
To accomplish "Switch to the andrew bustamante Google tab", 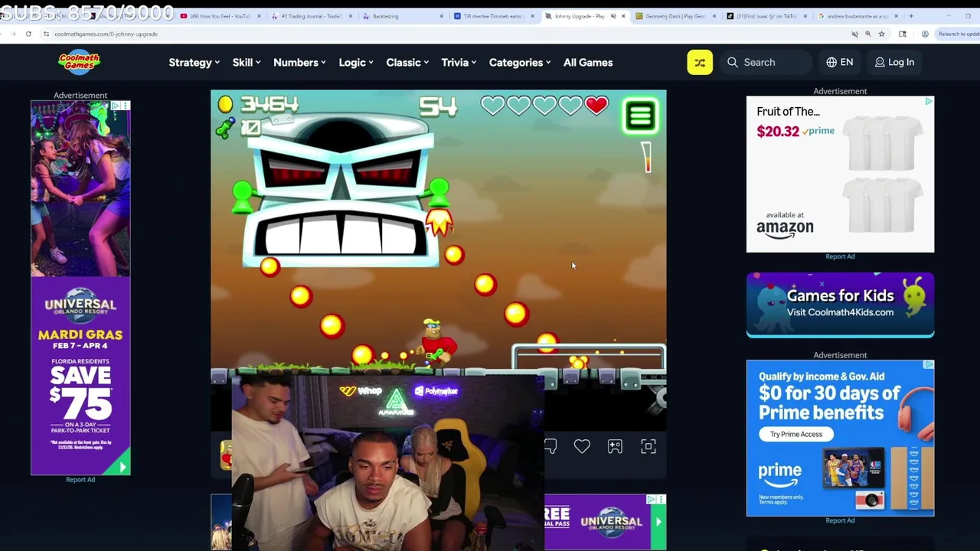I will 857,16.
